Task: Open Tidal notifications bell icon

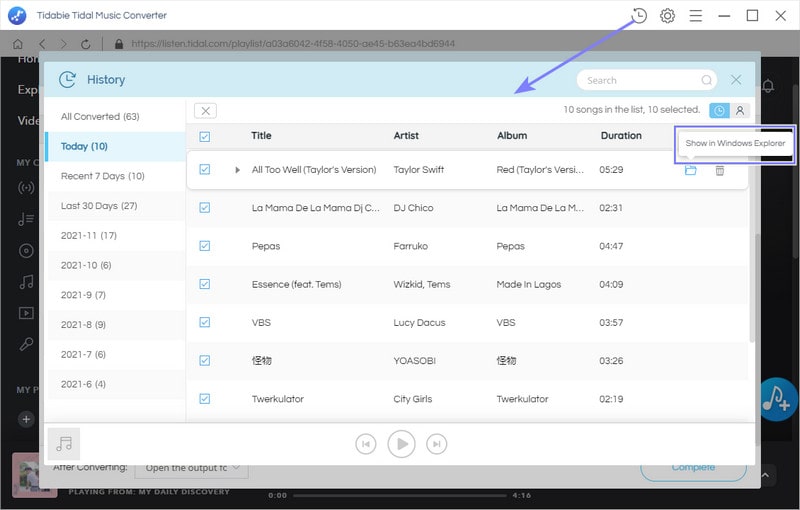Action: [x=768, y=86]
